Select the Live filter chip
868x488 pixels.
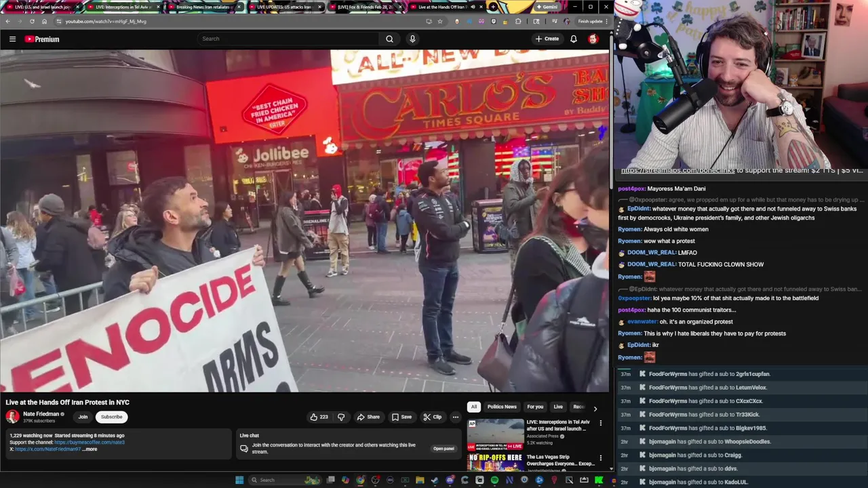click(x=558, y=407)
